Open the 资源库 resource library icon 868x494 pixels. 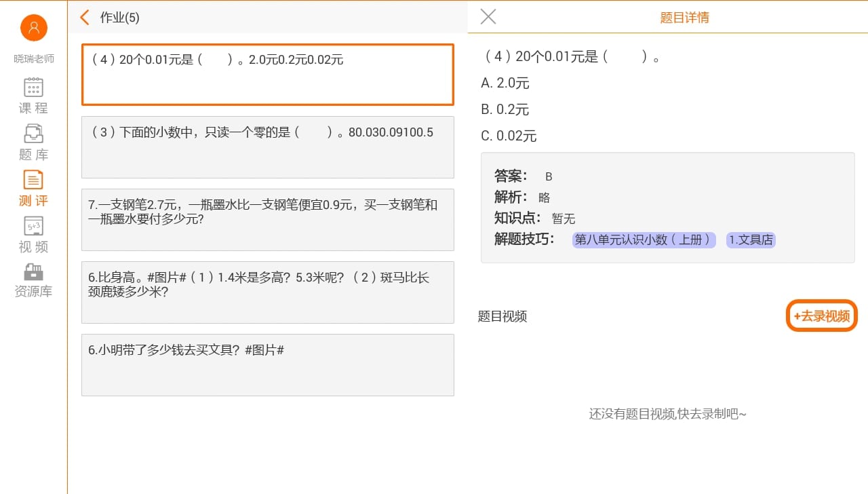(x=33, y=271)
